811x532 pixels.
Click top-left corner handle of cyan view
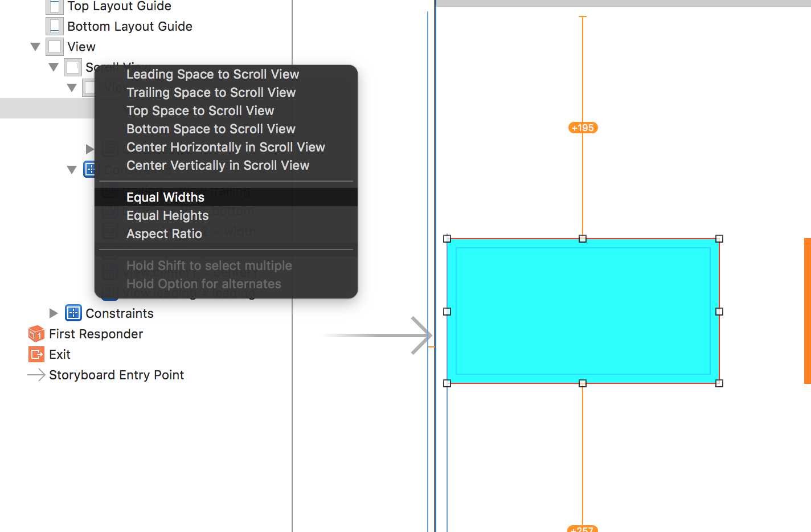pos(447,239)
